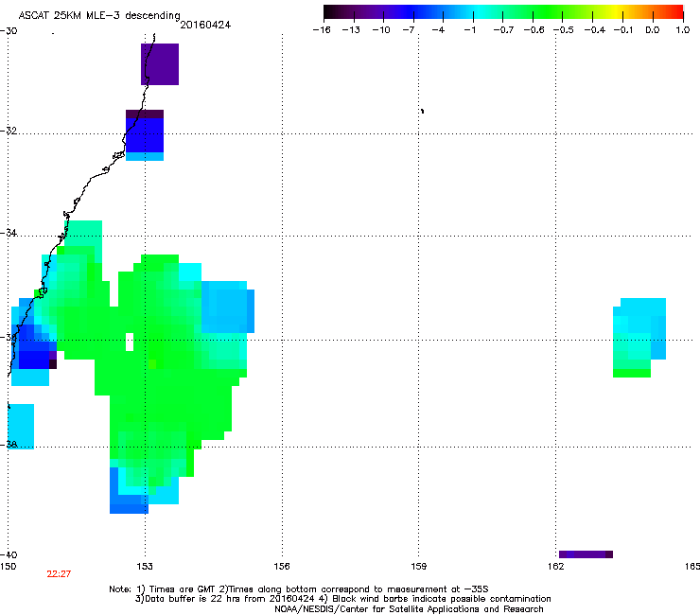The image size is (700, 615).
Task: Click the blue data square at latitude -32
Action: click(x=145, y=135)
